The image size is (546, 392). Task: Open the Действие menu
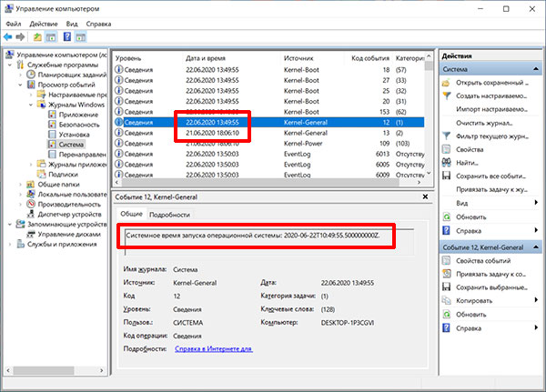[x=44, y=24]
